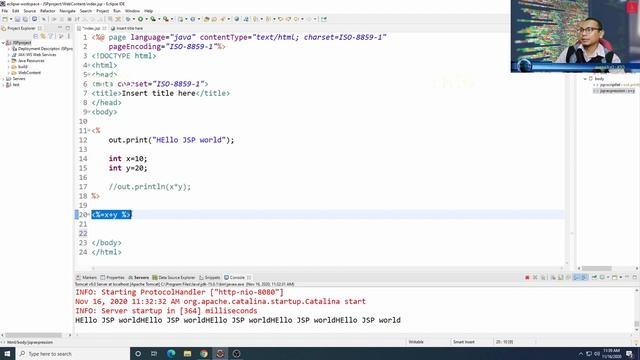Click the External Tools run icon
This screenshot has height=360, width=640.
coord(165,19)
